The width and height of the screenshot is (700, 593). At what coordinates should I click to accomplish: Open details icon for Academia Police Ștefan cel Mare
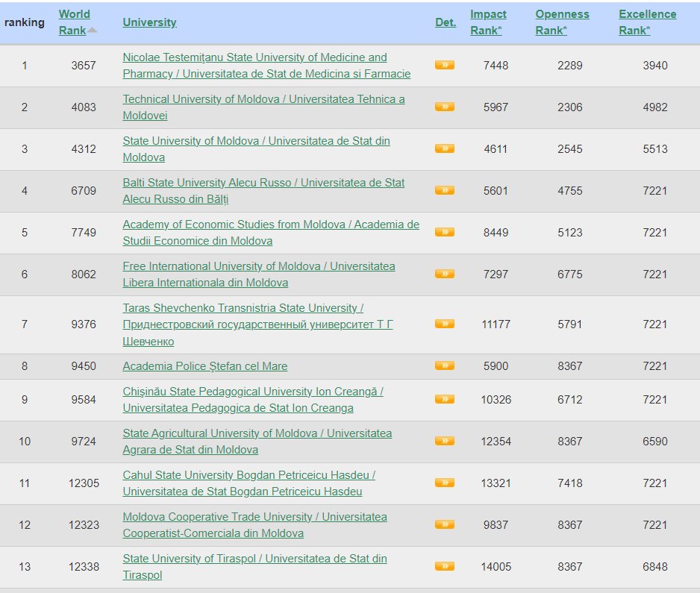pyautogui.click(x=445, y=366)
